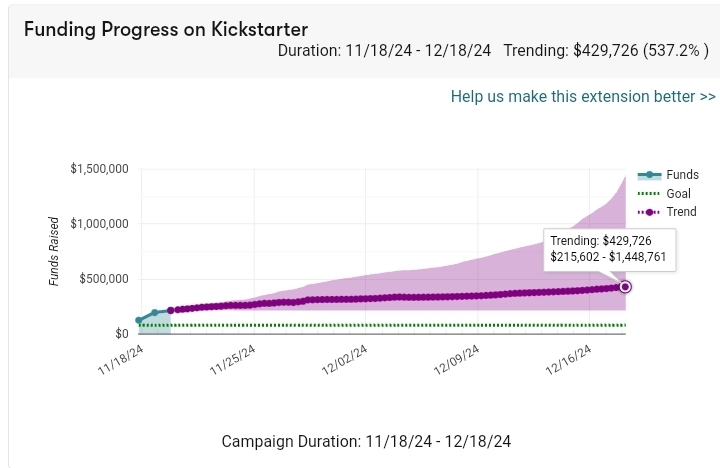The width and height of the screenshot is (720, 468).
Task: Open 'Help us make this extension better' link
Action: (x=583, y=97)
